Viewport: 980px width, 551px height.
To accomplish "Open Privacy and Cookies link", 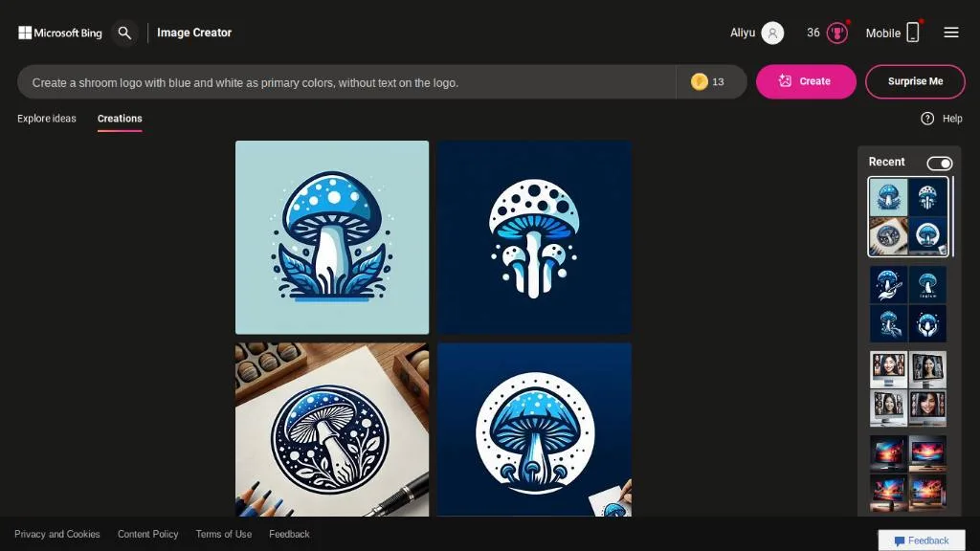I will click(56, 534).
